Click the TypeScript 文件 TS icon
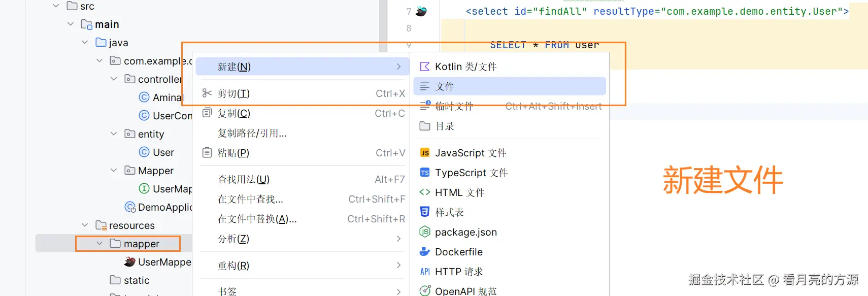The width and height of the screenshot is (868, 296). tap(425, 173)
